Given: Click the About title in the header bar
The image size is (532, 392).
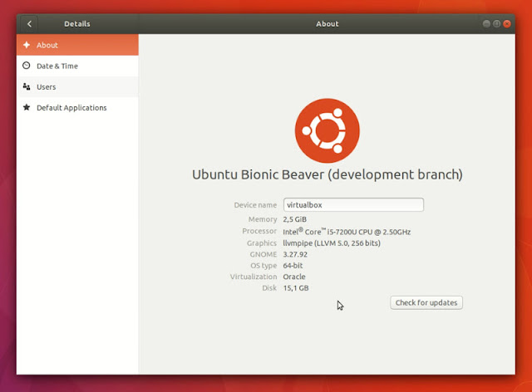Looking at the screenshot, I should point(327,24).
